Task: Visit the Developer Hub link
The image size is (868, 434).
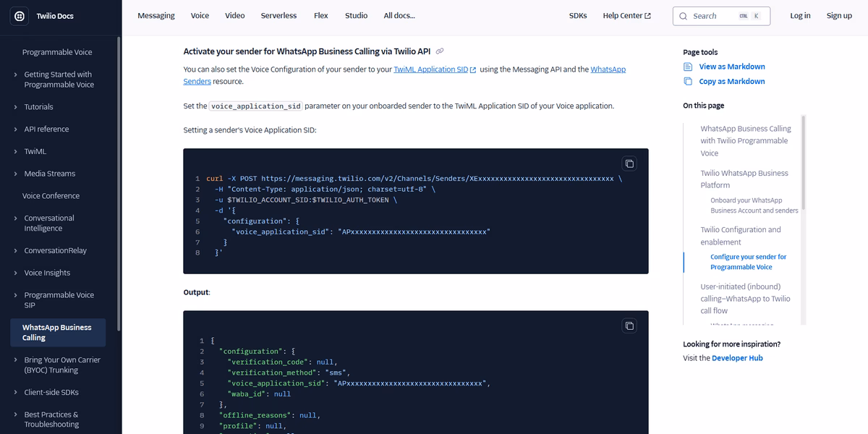Action: 737,357
